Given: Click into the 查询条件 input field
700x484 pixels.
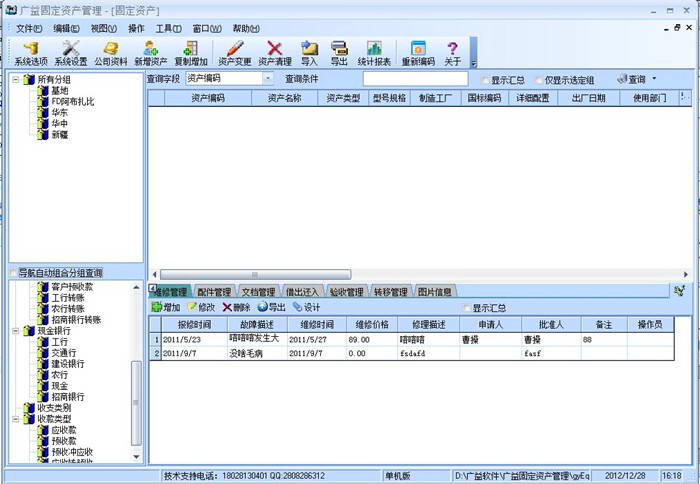Looking at the screenshot, I should click(417, 78).
